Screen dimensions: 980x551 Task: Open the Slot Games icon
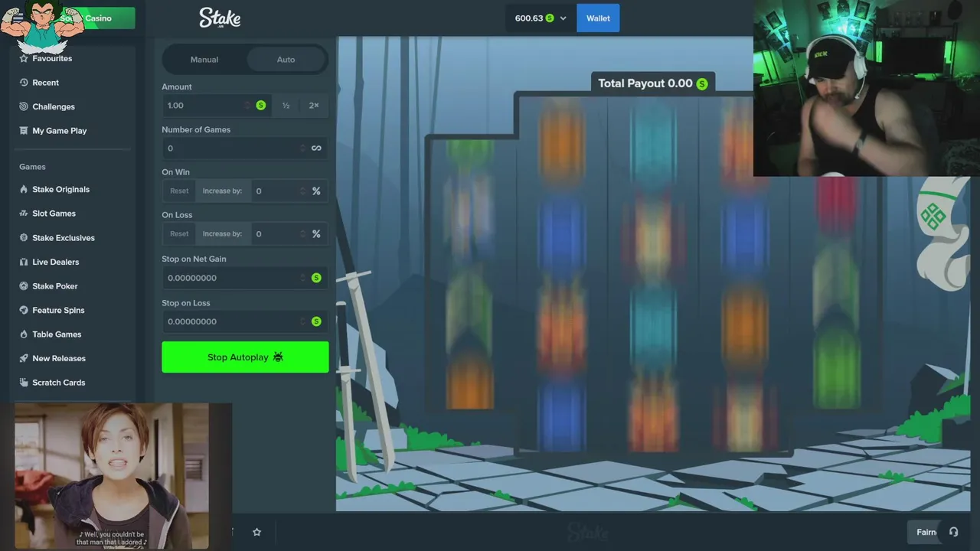point(24,214)
